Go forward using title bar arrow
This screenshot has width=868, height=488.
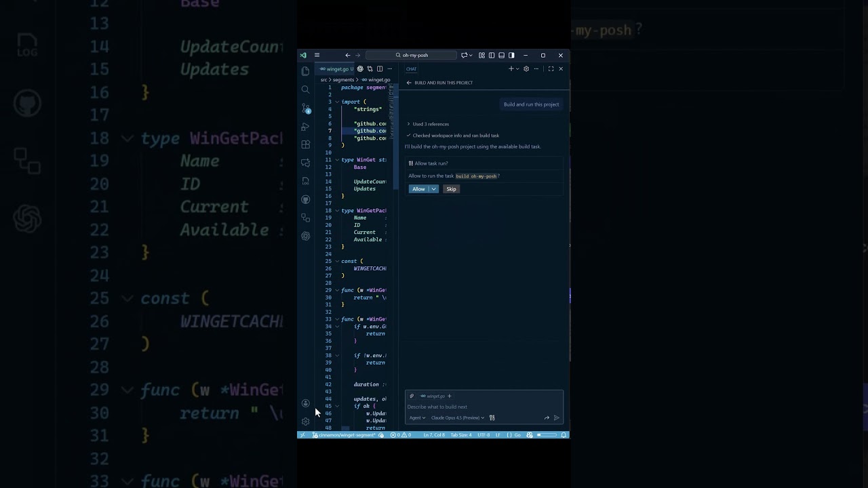click(358, 56)
